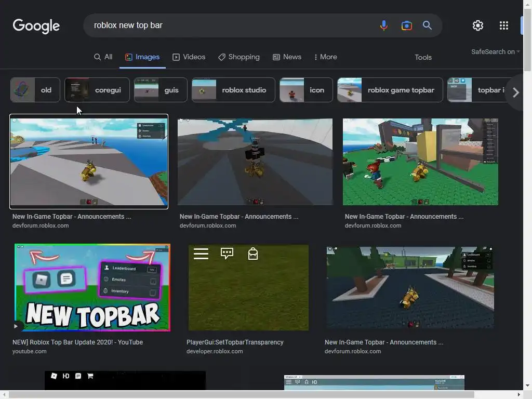Select the 'old' suggestion chip
The image size is (532, 399).
(x=35, y=90)
